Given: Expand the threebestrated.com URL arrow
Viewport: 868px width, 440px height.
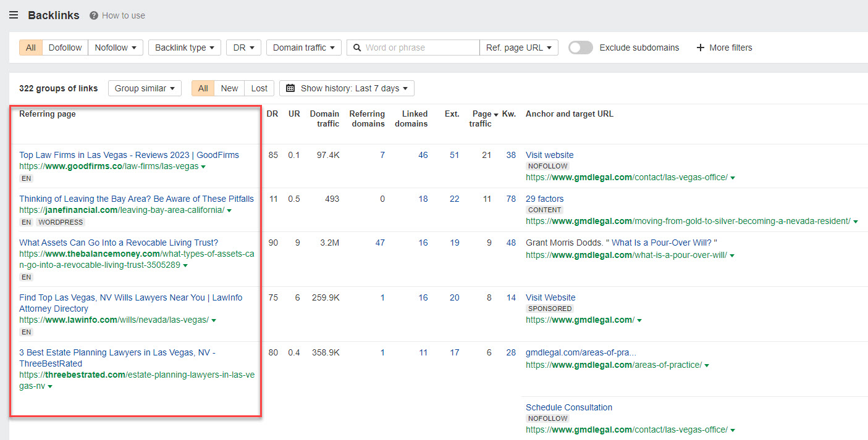Looking at the screenshot, I should 49,387.
